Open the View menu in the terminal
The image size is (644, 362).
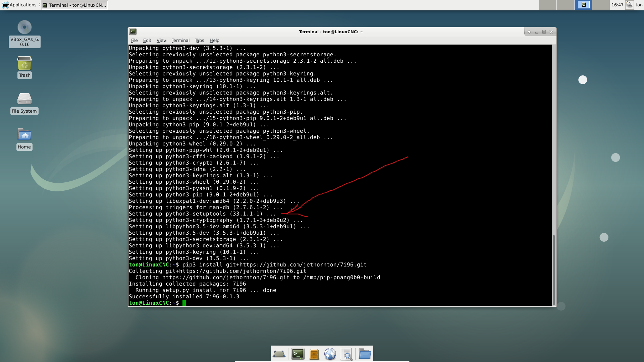pos(161,40)
